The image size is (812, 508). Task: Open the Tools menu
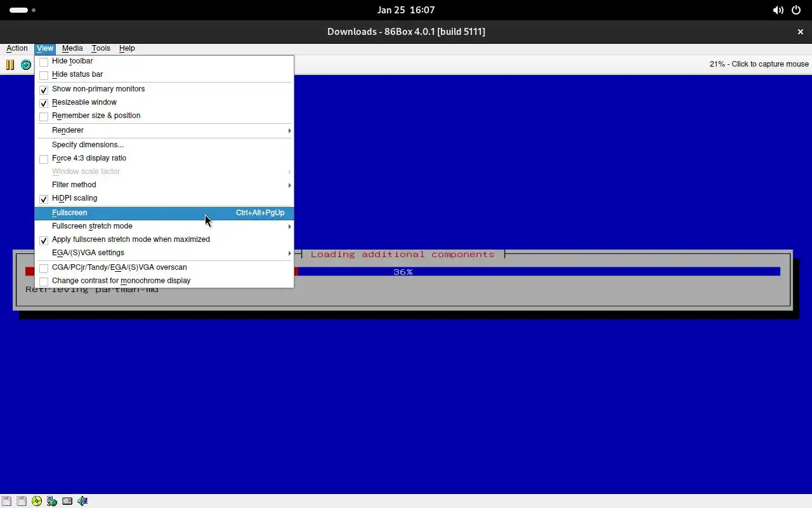click(101, 48)
